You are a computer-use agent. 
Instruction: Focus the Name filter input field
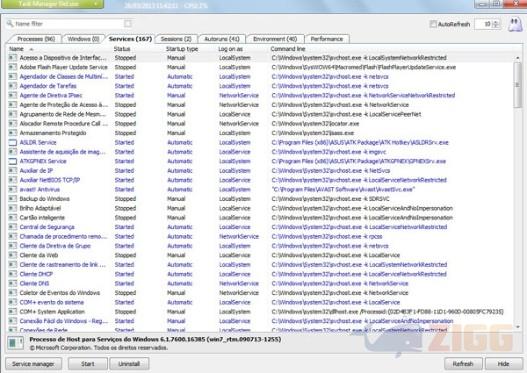click(69, 24)
